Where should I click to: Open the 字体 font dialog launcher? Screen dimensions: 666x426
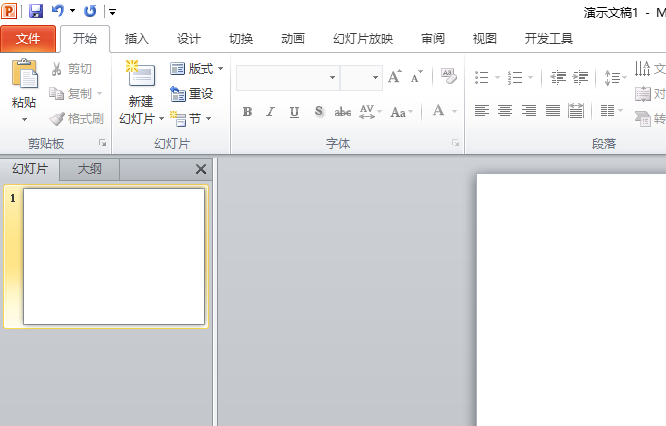point(455,143)
